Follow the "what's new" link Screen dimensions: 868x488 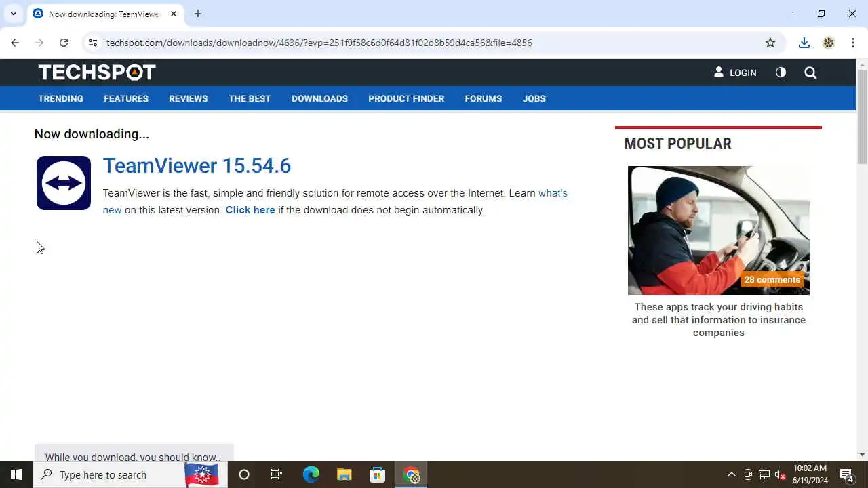553,193
